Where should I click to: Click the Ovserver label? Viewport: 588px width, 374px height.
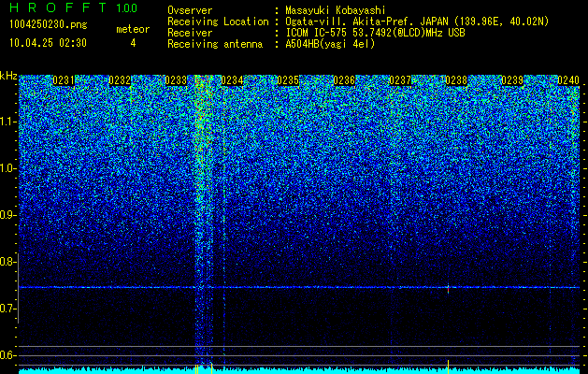point(190,10)
